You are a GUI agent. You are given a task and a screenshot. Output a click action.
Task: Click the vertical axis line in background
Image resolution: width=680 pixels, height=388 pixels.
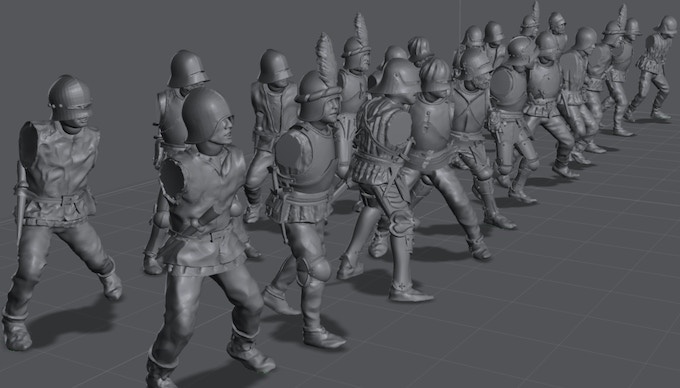pyautogui.click(x=459, y=20)
